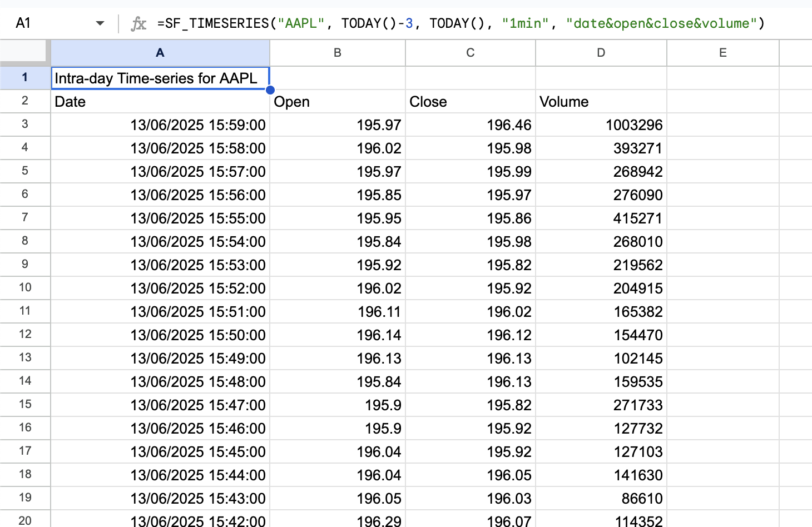Image resolution: width=812 pixels, height=527 pixels.
Task: Click the cell showing volume 1003296
Action: click(x=601, y=125)
